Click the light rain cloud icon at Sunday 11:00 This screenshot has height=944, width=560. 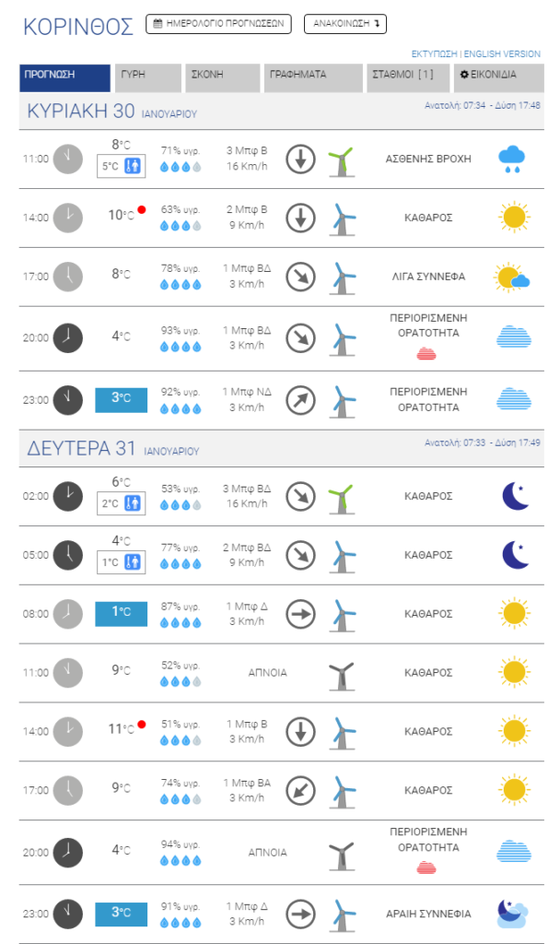(511, 159)
